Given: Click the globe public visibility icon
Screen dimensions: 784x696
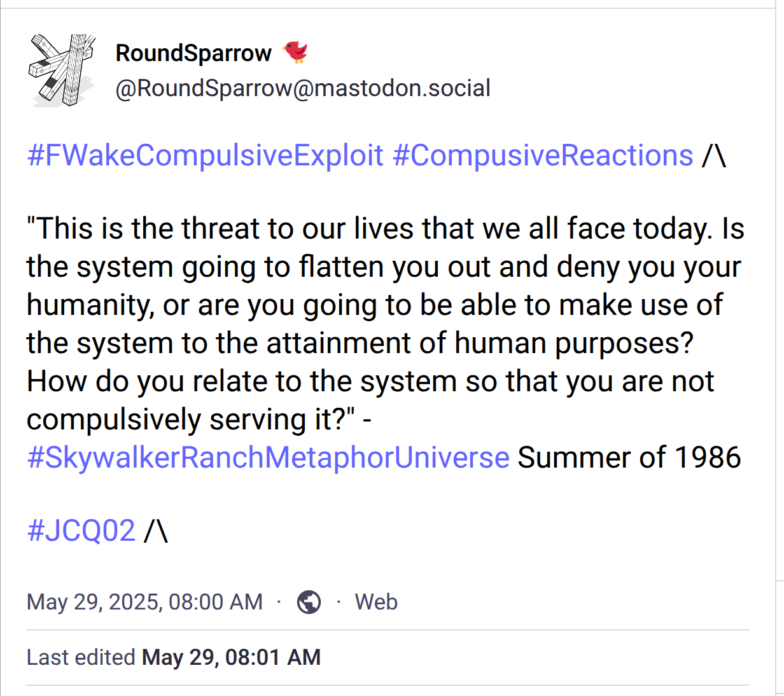Looking at the screenshot, I should coord(309,602).
